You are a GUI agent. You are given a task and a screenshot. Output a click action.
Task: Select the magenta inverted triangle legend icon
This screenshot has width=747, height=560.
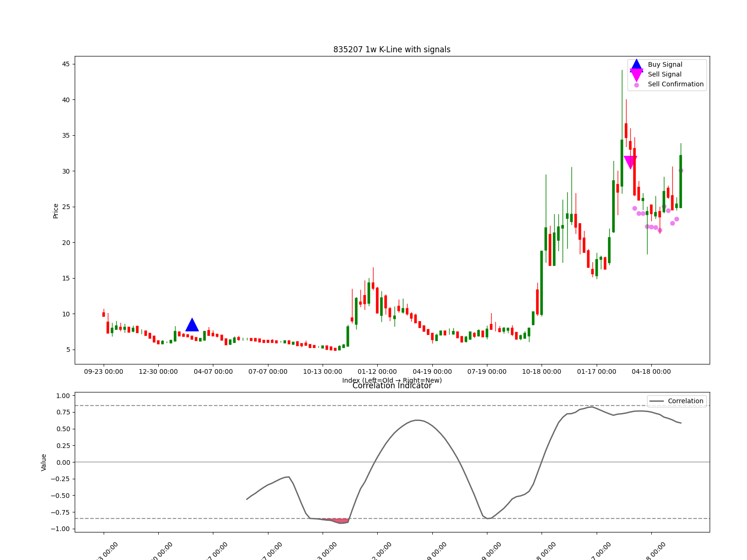[636, 75]
